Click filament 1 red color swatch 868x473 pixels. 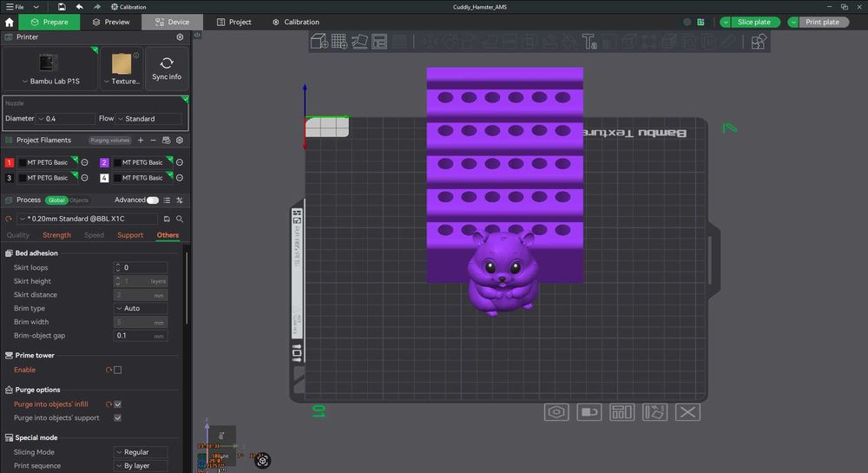pos(10,162)
